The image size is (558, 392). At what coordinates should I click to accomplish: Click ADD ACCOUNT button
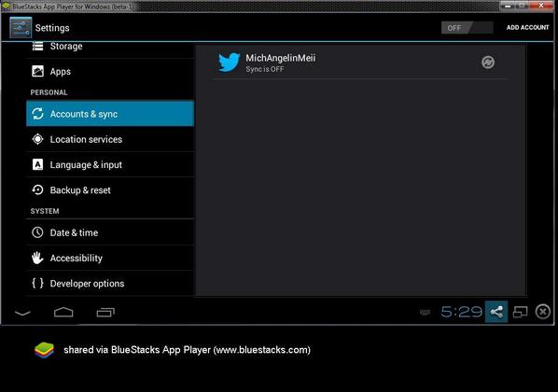click(527, 27)
